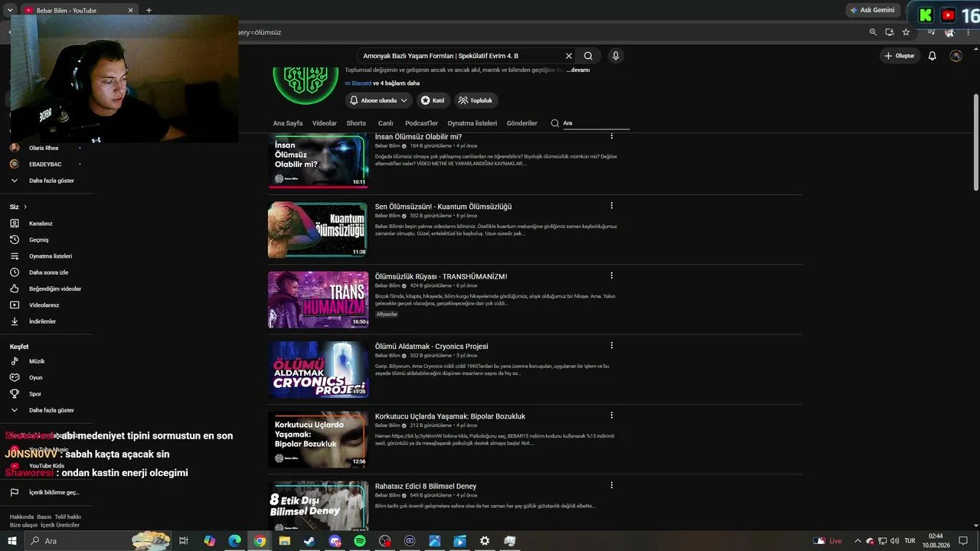Click the install app icon in address bar

pos(889,32)
